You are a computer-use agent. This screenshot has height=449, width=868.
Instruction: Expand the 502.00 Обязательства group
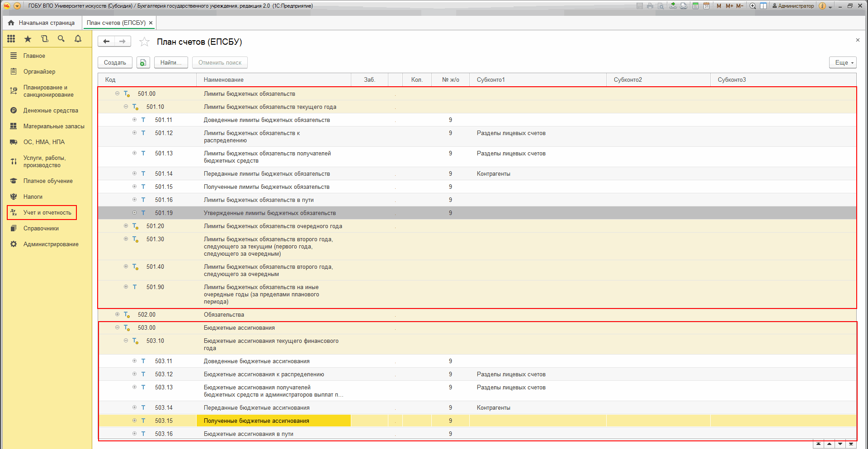(x=117, y=314)
